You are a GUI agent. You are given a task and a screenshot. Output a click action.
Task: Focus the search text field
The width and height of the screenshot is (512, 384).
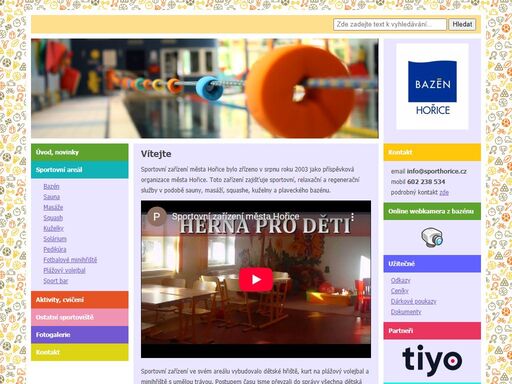click(390, 24)
